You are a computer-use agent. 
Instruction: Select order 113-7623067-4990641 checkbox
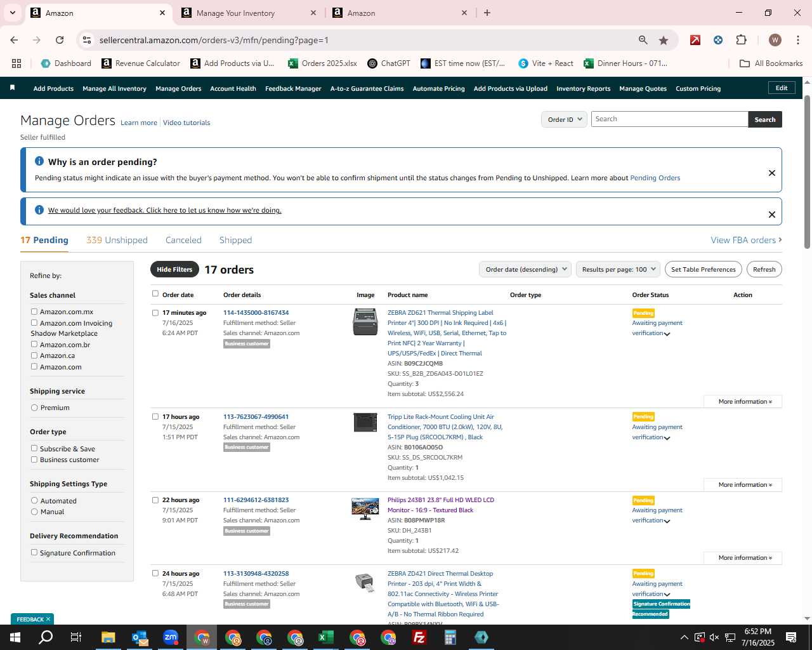[155, 417]
